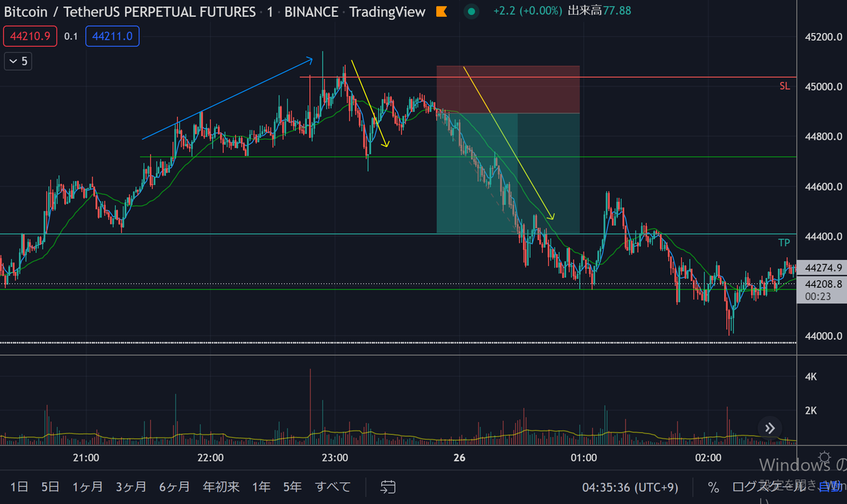Open the go to date calendar icon

[388, 486]
